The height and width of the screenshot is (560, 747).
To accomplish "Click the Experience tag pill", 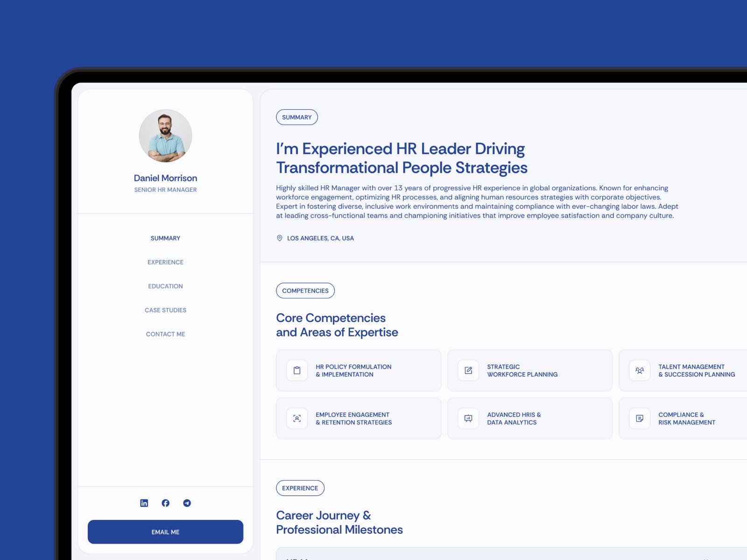I will tap(300, 488).
